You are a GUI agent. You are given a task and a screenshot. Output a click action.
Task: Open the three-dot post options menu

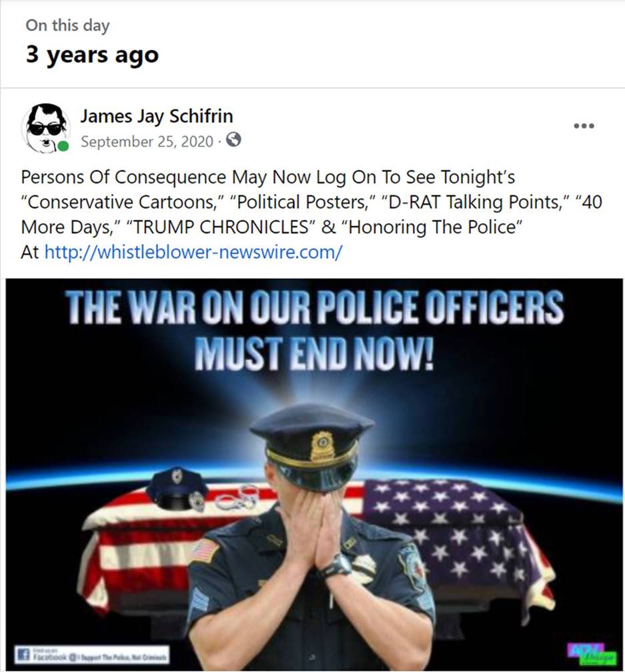pyautogui.click(x=584, y=125)
